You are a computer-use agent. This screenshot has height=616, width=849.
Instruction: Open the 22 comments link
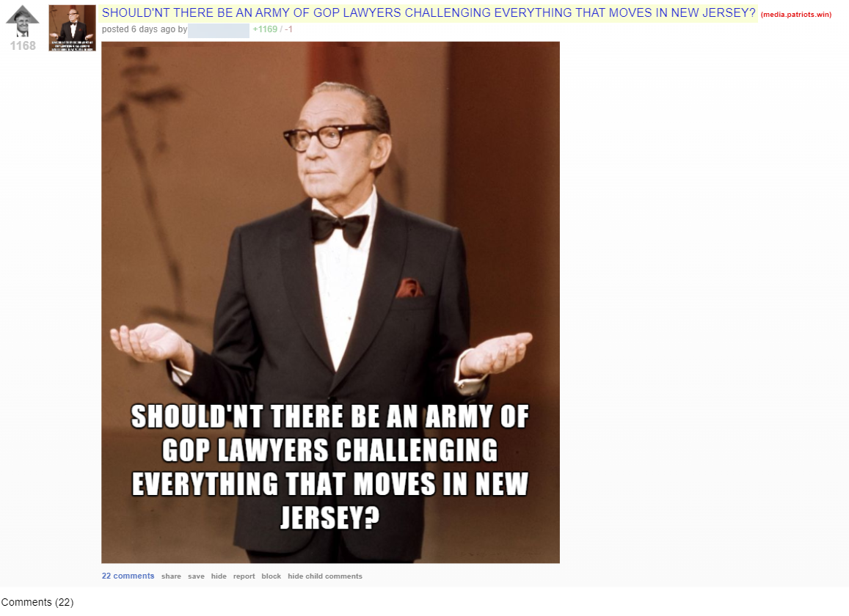pyautogui.click(x=128, y=576)
